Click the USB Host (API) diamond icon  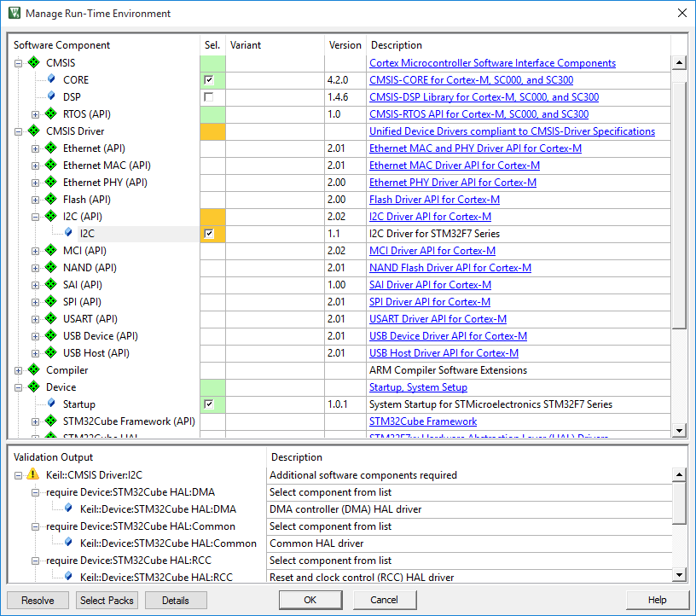[x=51, y=353]
